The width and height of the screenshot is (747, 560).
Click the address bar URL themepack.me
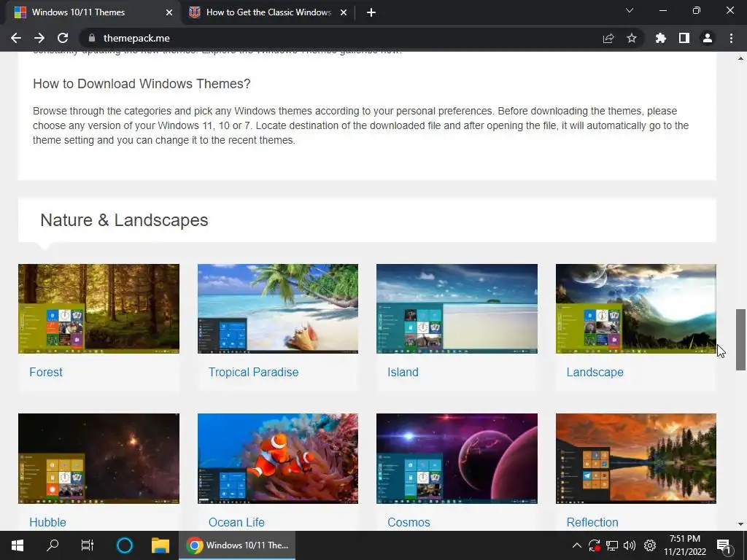pyautogui.click(x=136, y=38)
